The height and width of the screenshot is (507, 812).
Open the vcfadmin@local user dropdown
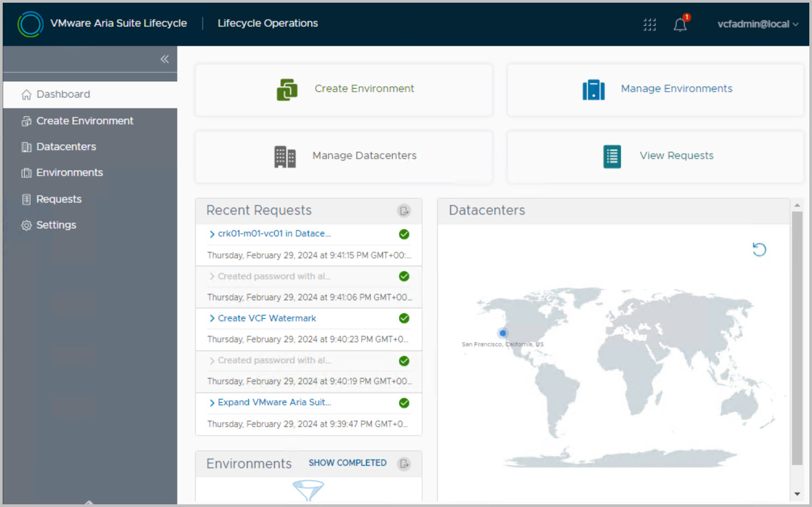(757, 24)
